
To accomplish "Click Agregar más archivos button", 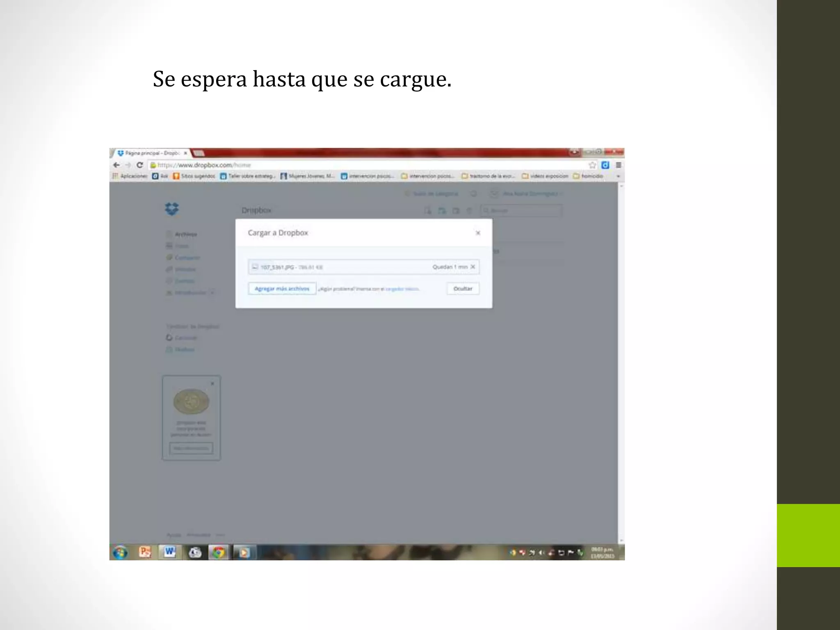I will pos(282,289).
